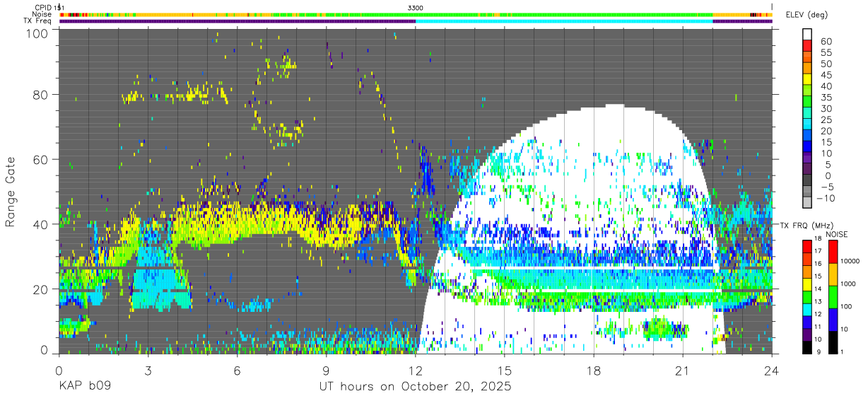Pick ELEV yellow swatch between 40 and 45
Screen dimensions: 868x401
click(x=807, y=79)
